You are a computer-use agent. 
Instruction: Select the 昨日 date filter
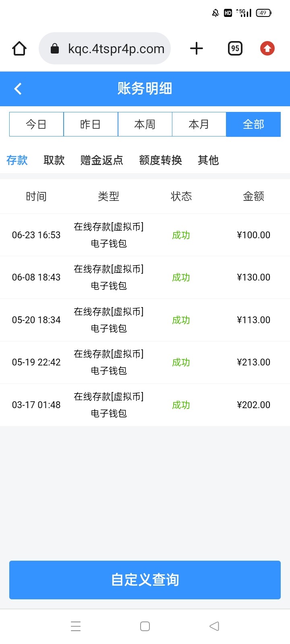[x=91, y=124]
